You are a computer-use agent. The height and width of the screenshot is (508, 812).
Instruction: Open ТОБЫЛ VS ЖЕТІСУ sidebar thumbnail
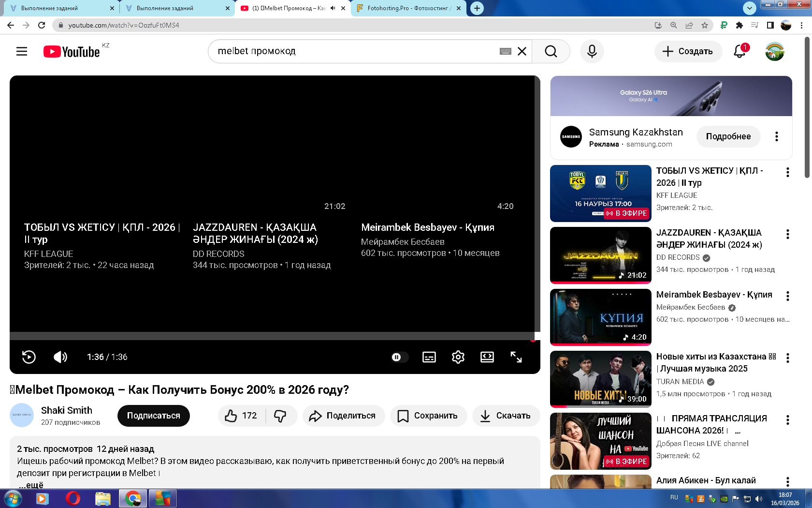pos(601,194)
